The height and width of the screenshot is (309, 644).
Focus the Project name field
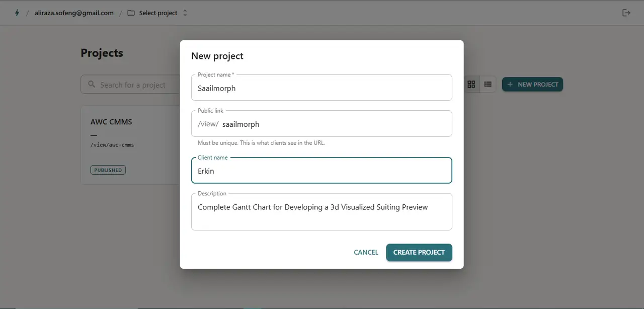[x=321, y=88]
